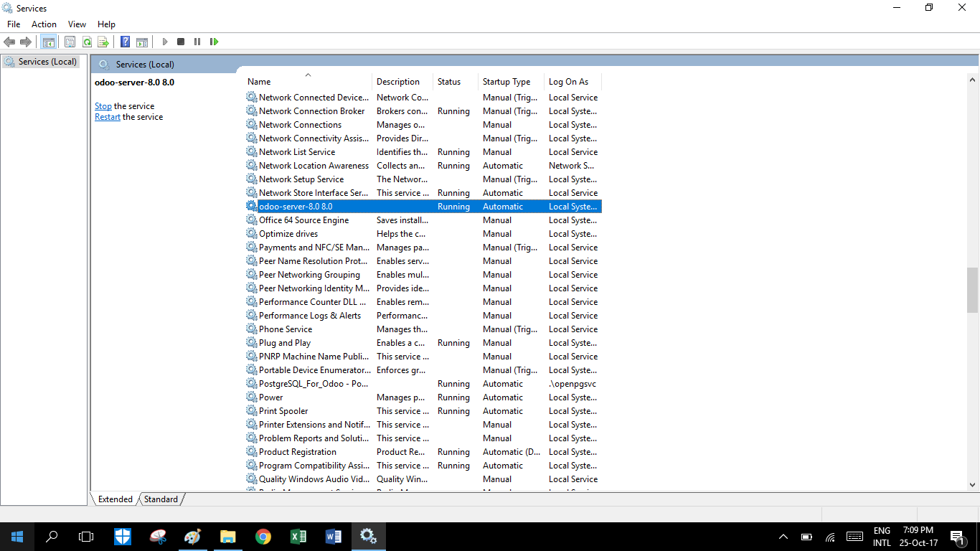The height and width of the screenshot is (551, 980).
Task: Click the scrollbar down arrow in services list
Action: 973,485
